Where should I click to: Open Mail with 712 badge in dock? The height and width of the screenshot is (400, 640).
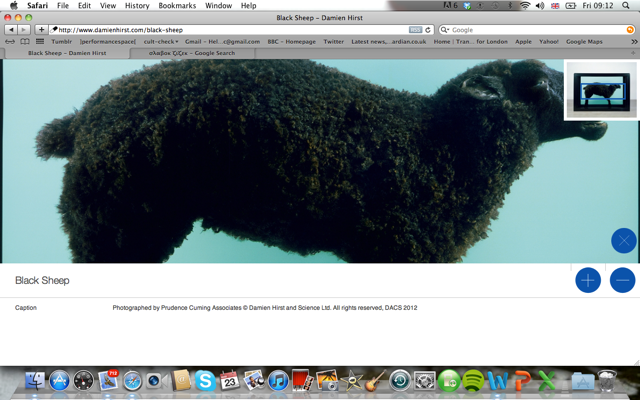click(108, 380)
